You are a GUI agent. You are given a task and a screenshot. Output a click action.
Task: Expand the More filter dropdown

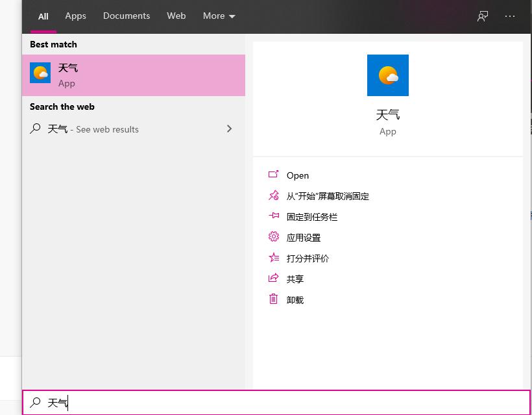(x=219, y=16)
